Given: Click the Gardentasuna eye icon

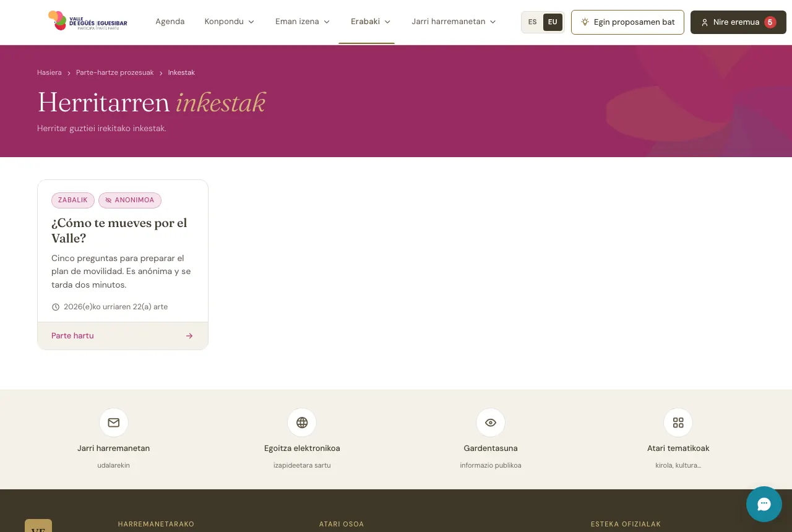Looking at the screenshot, I should [x=491, y=423].
